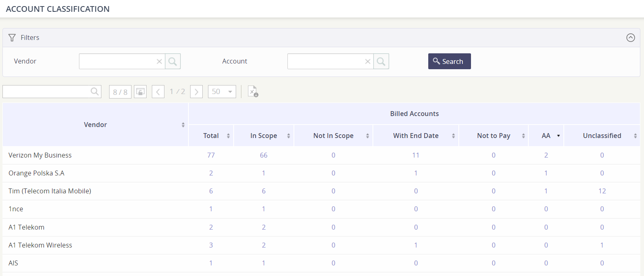
Task: Open Orange Polska With End Date 1
Action: point(416,173)
